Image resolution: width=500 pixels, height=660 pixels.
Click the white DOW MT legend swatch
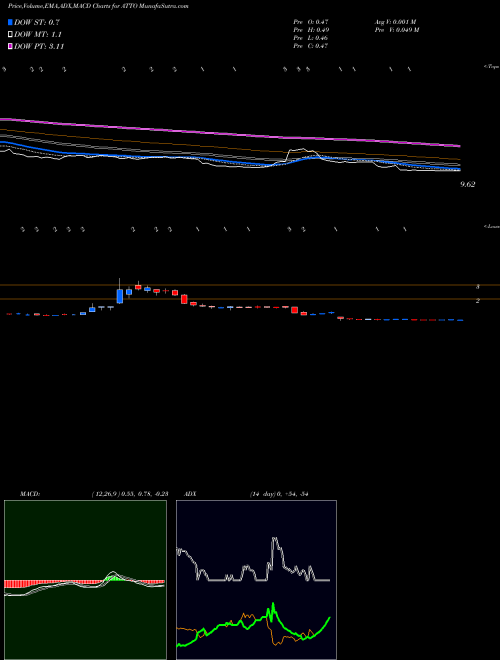click(x=11, y=35)
